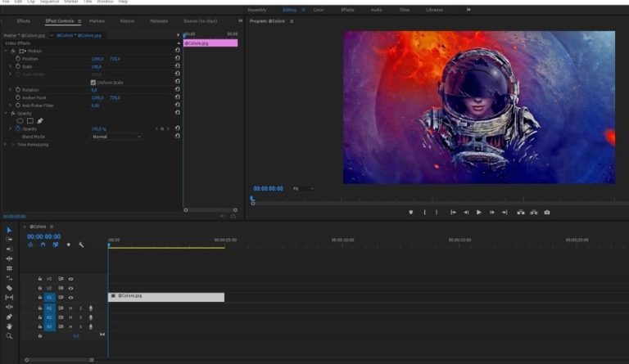The height and width of the screenshot is (364, 629).
Task: Mute audio track A1
Action: 70,308
